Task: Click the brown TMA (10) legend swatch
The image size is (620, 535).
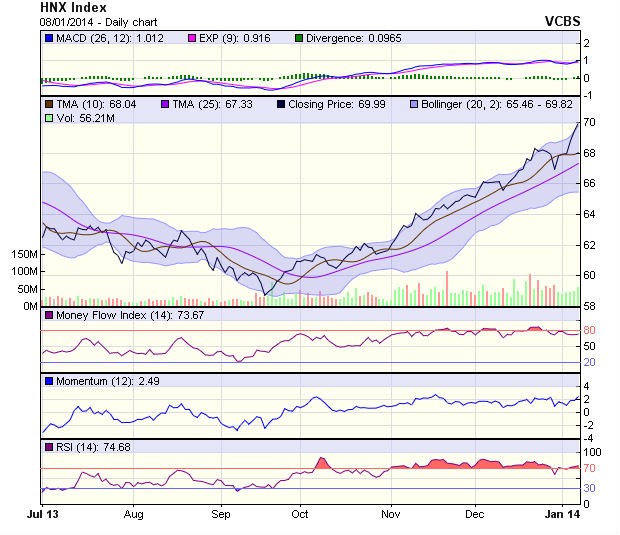Action: click(x=49, y=103)
